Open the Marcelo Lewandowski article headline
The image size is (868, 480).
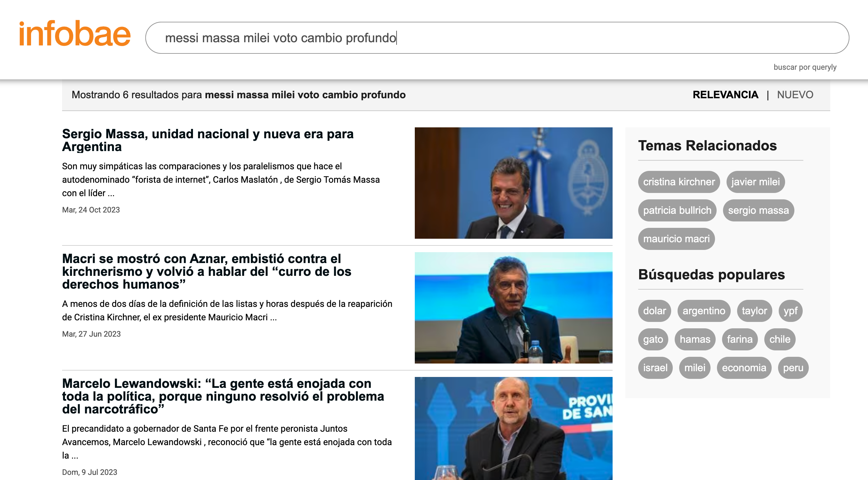coord(223,396)
